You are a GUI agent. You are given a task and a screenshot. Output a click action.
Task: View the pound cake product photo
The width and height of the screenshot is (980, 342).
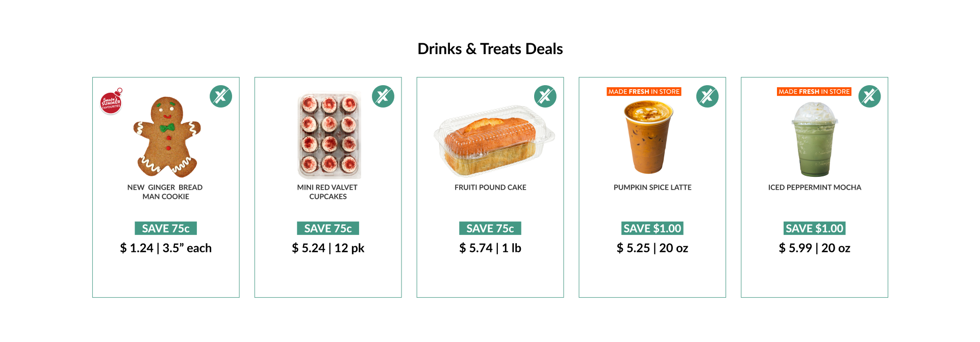494,141
